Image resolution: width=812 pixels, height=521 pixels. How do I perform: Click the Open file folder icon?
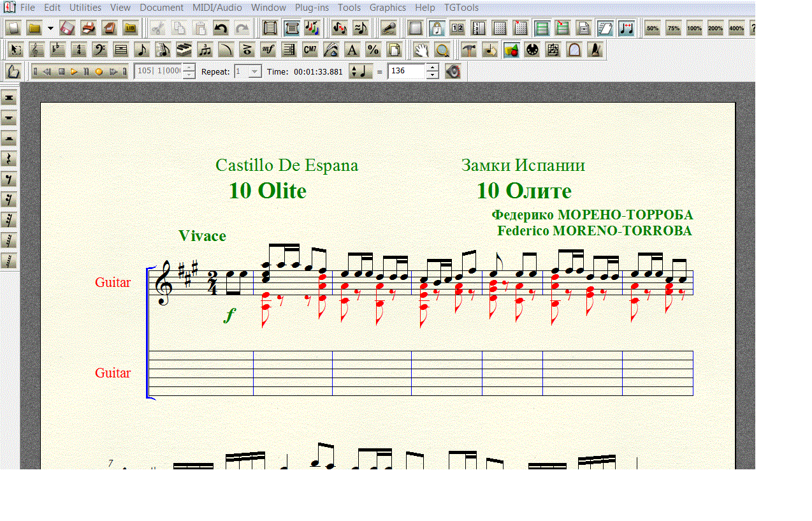(34, 28)
